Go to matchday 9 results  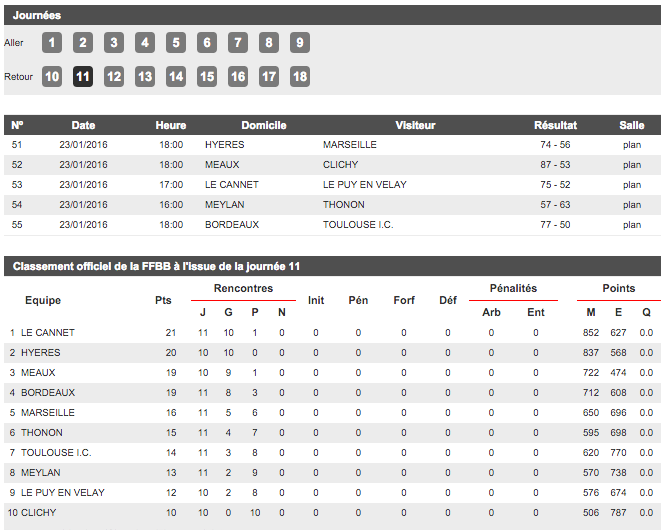click(299, 43)
